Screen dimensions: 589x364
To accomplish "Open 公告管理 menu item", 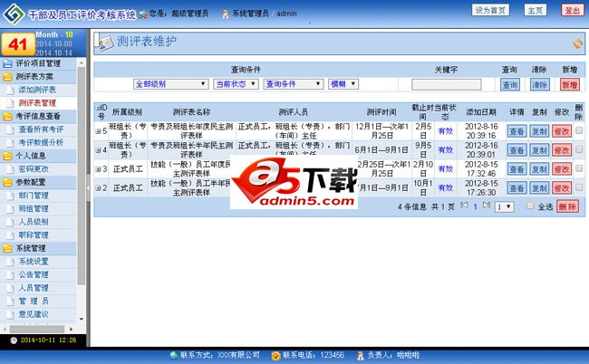I will 34,274.
